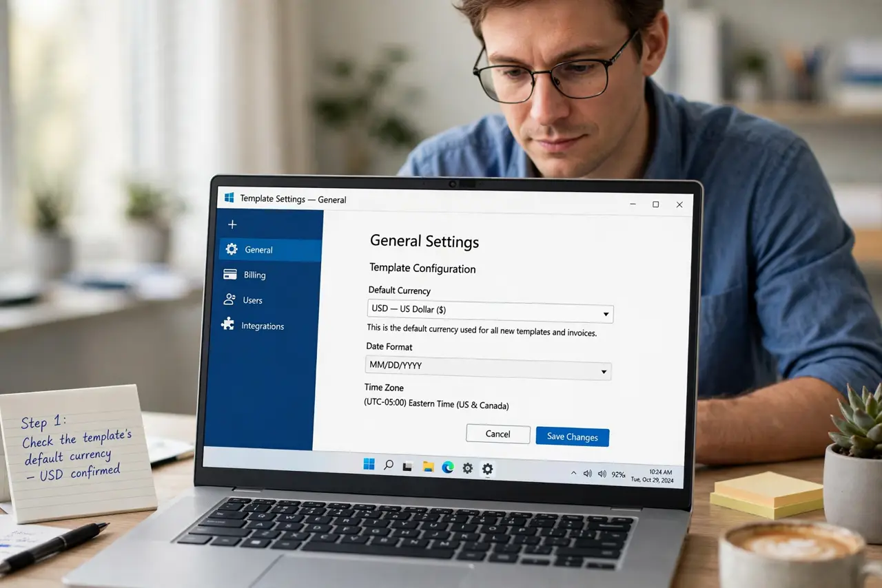Image resolution: width=882 pixels, height=588 pixels.
Task: Click the "Time Zone" label
Action: pyautogui.click(x=384, y=388)
